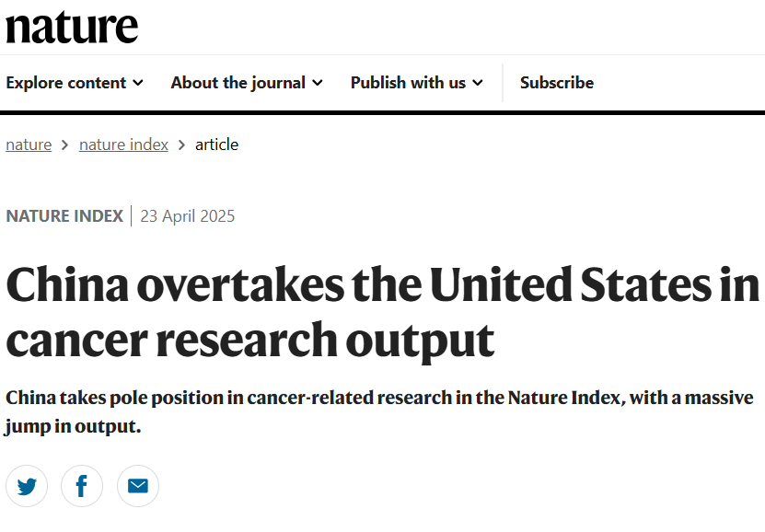Expand the About the journal chevron
The image size is (765, 532).
pos(318,83)
